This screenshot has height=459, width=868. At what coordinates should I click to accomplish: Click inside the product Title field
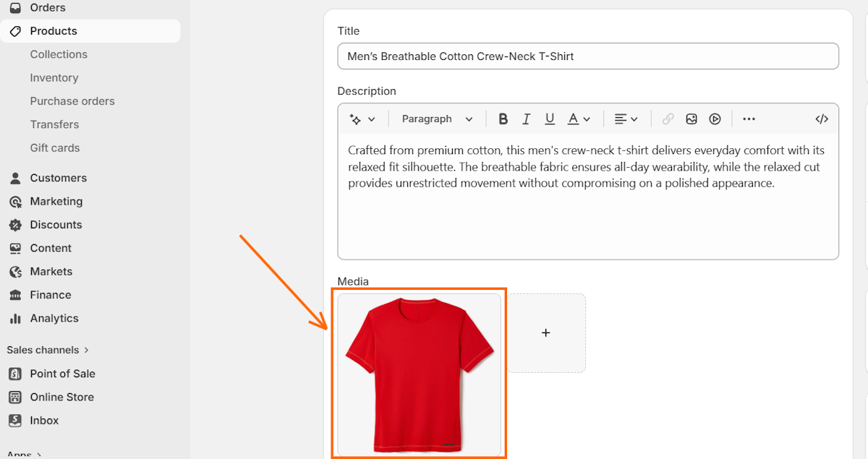pyautogui.click(x=587, y=56)
